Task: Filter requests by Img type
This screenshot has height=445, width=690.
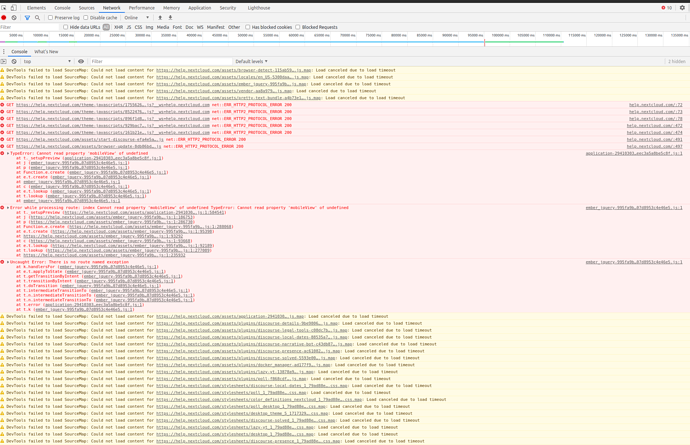Action: click(x=150, y=27)
